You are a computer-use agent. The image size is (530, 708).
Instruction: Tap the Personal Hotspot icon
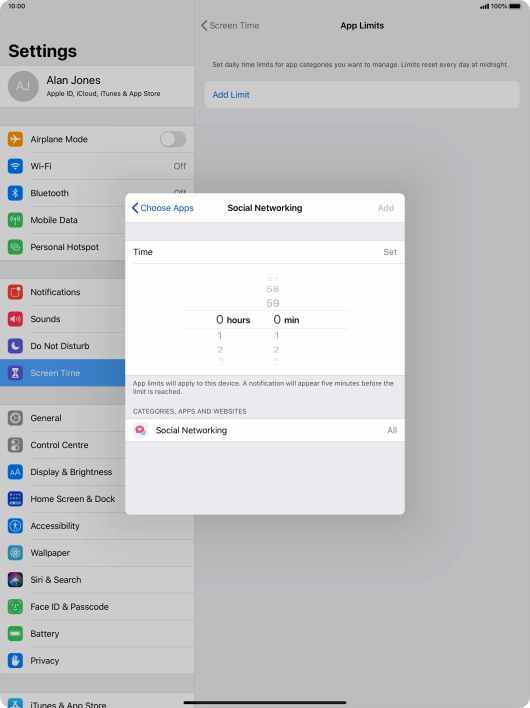(15, 247)
